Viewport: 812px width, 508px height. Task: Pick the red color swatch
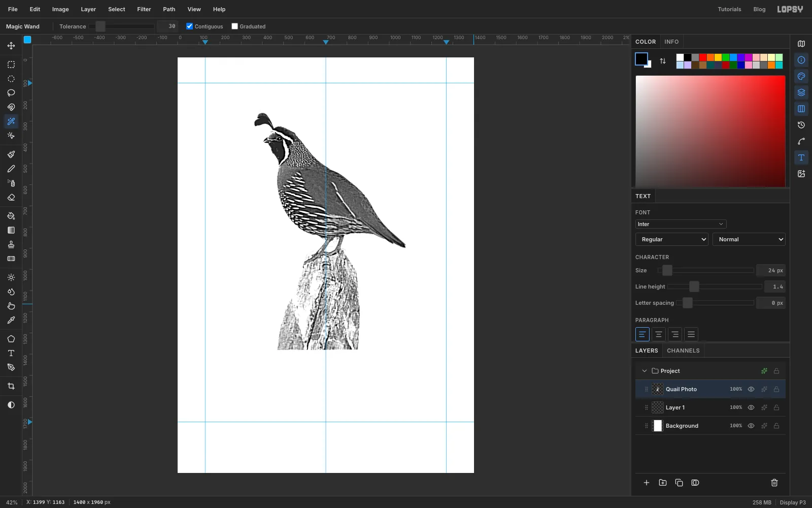[x=703, y=57]
